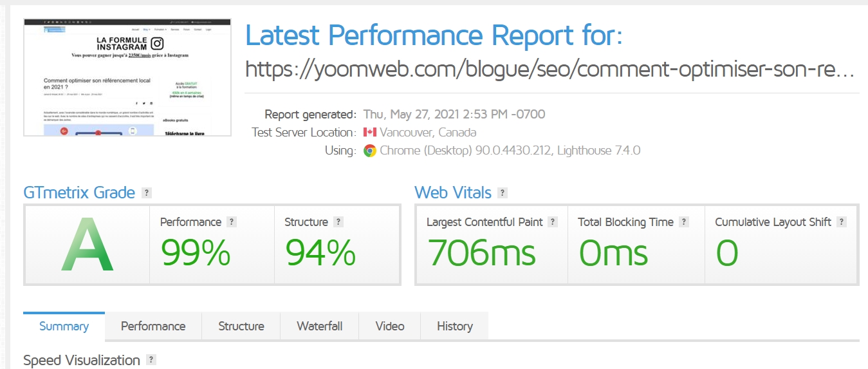Click Total Blocking Time help icon
This screenshot has width=868, height=369.
click(x=684, y=222)
